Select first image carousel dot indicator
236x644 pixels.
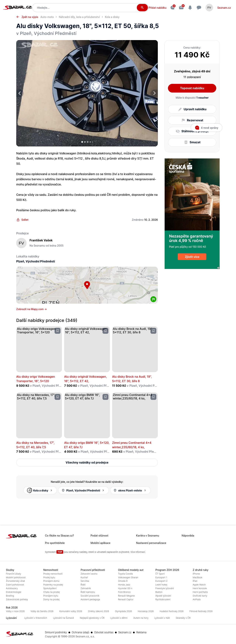pos(82,142)
